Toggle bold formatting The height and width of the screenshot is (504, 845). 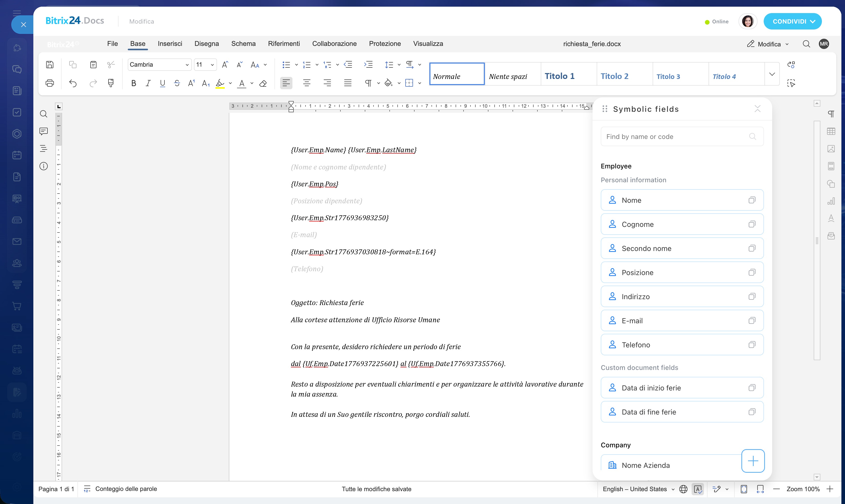click(134, 83)
